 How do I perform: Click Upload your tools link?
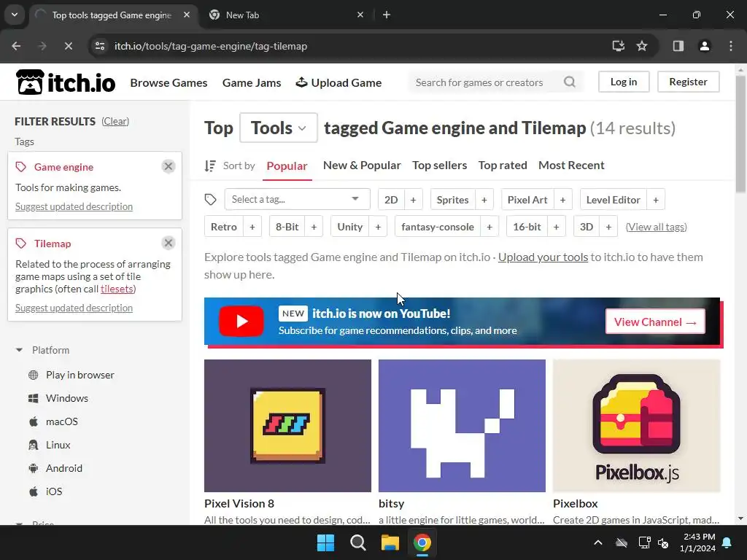[x=543, y=257]
